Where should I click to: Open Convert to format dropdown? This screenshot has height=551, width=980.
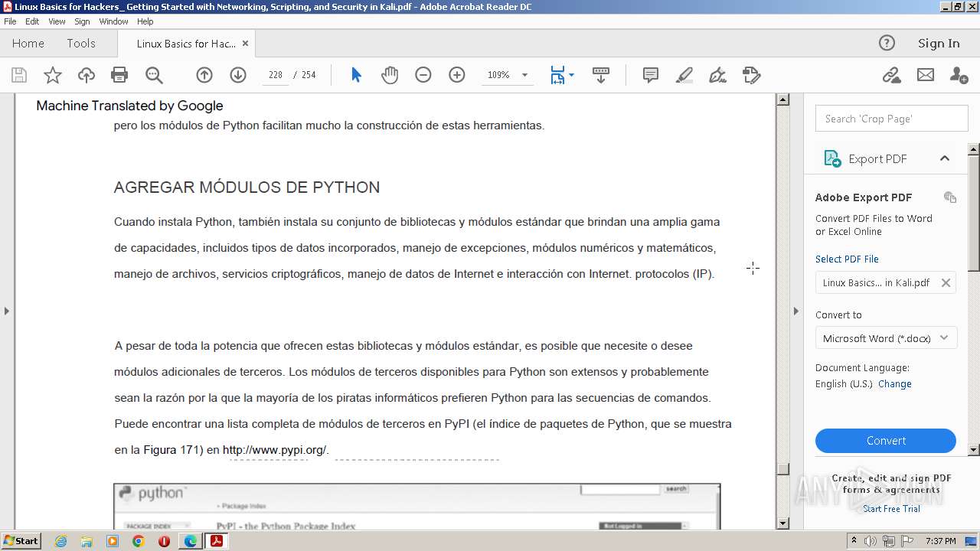[886, 338]
